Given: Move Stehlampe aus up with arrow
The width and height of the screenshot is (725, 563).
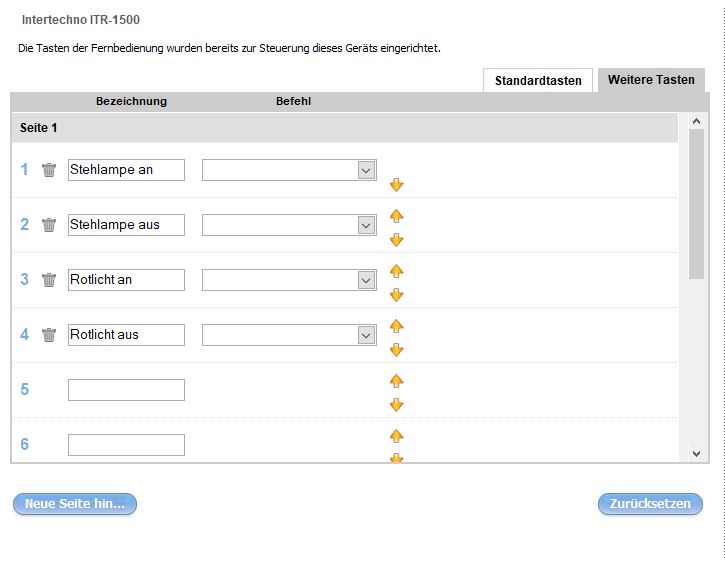Looking at the screenshot, I should click(x=396, y=216).
